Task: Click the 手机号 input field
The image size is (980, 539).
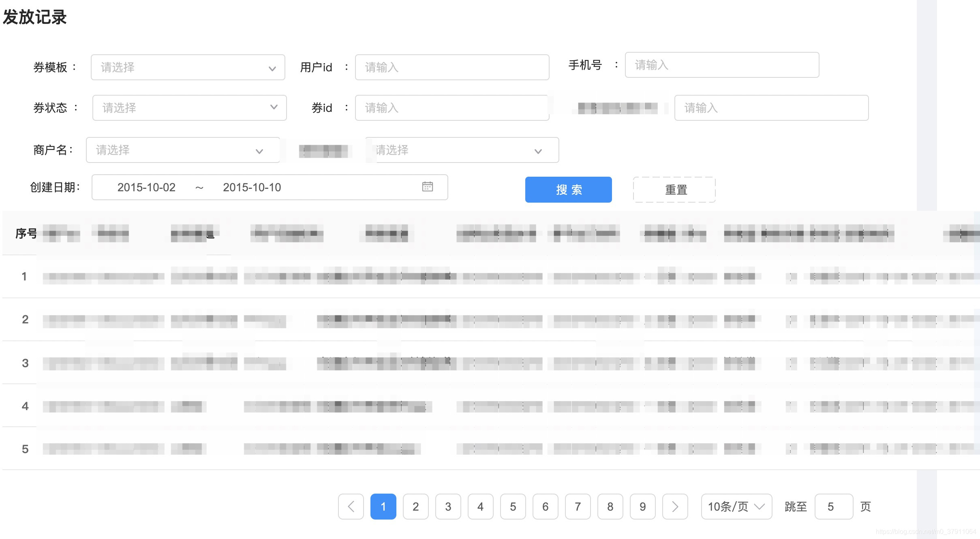Action: click(x=722, y=65)
